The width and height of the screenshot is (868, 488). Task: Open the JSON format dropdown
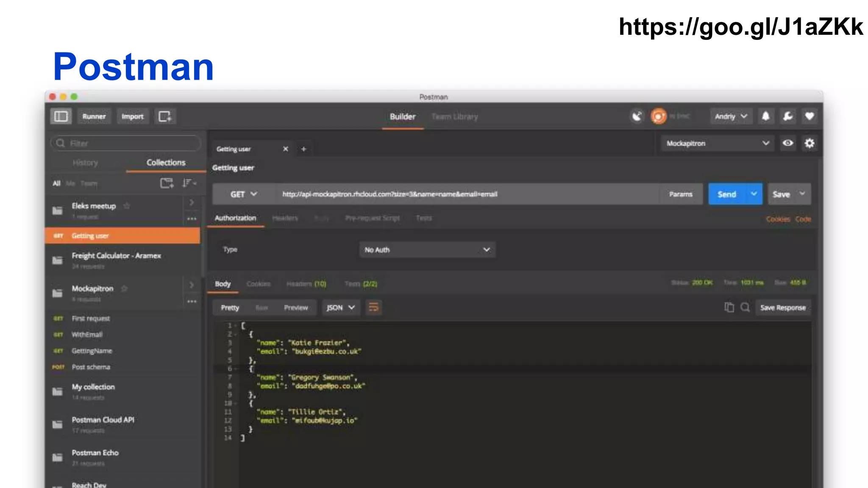click(x=341, y=307)
